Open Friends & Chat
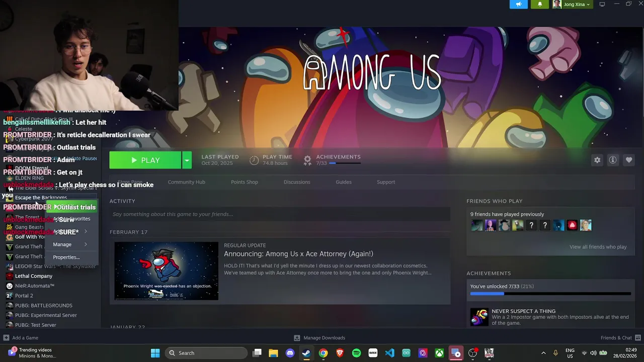 click(621, 338)
